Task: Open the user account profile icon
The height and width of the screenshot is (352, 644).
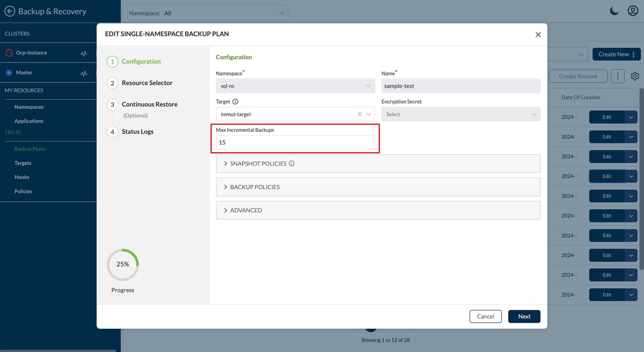Action: [633, 11]
